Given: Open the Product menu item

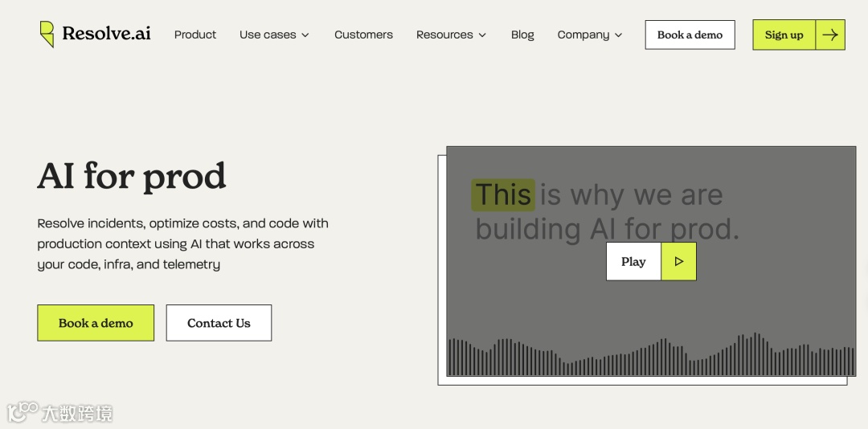Looking at the screenshot, I should (x=195, y=35).
